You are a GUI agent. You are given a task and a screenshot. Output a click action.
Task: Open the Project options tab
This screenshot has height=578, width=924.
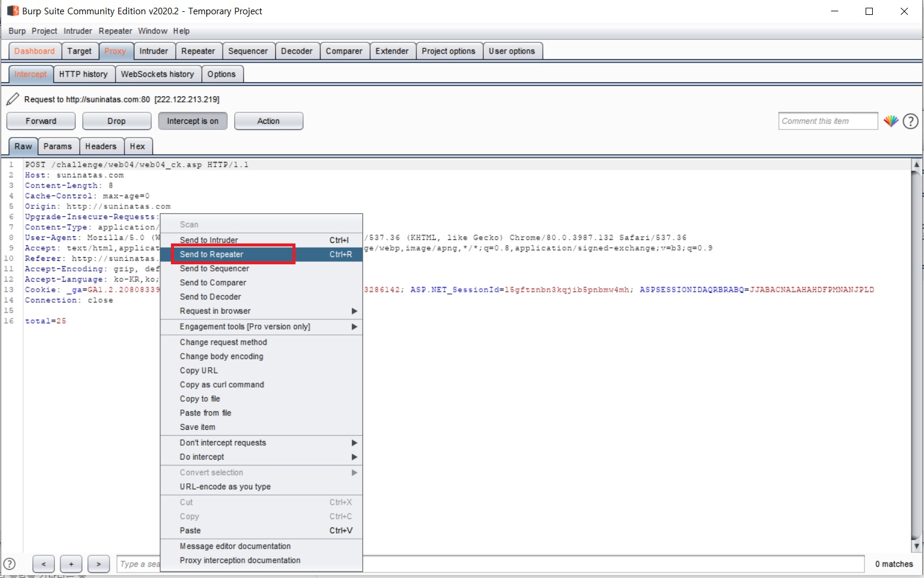[449, 51]
